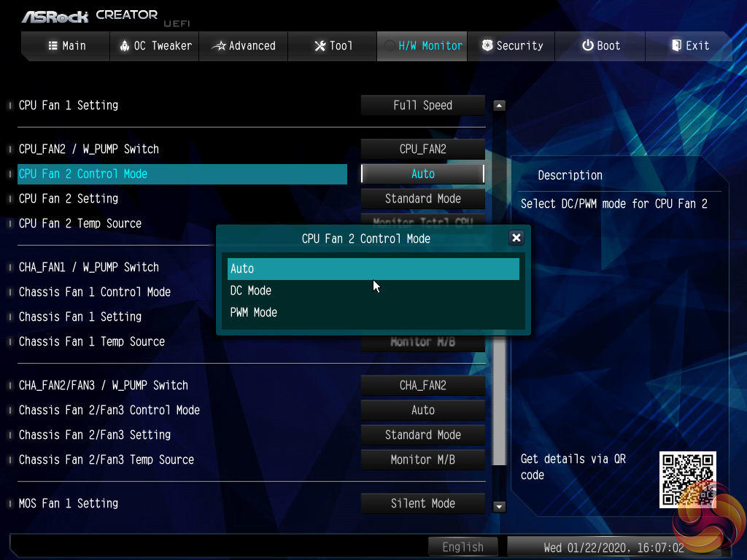Switch to the OC Tweaker tab
Viewport: 747px width, 560px height.
pyautogui.click(x=155, y=46)
